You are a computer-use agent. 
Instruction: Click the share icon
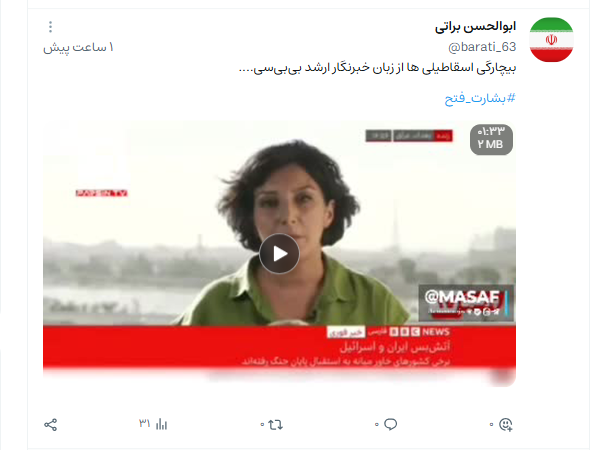point(51,425)
